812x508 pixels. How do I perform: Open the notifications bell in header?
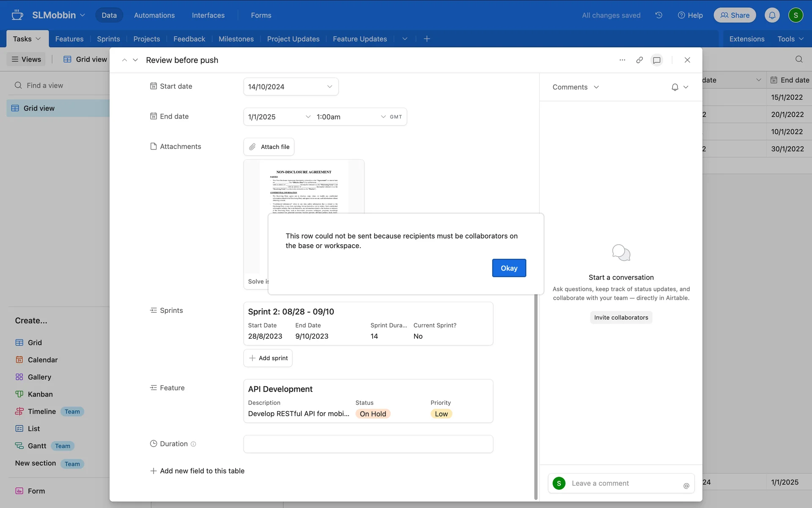[772, 15]
